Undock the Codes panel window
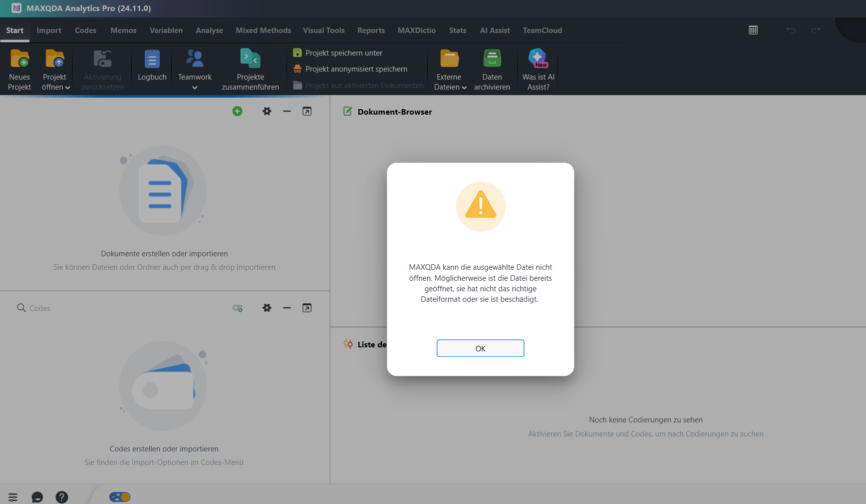Image resolution: width=866 pixels, height=504 pixels. coord(307,308)
